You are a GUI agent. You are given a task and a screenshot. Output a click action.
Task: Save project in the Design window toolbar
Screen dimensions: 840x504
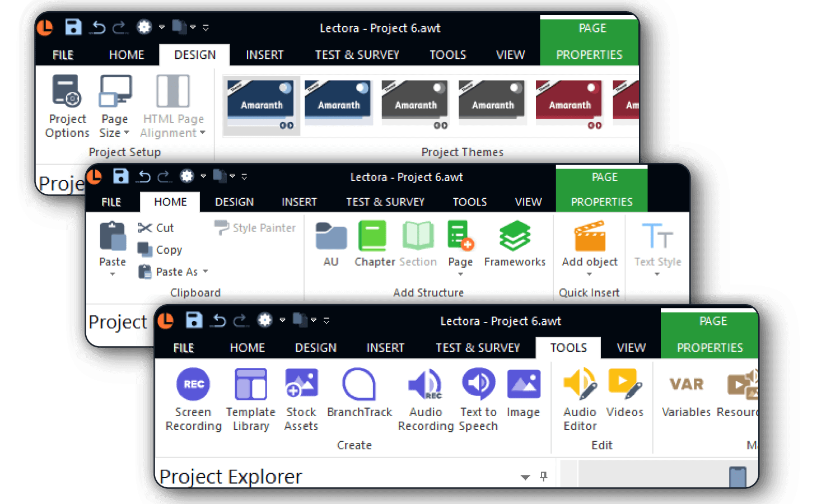click(x=73, y=27)
